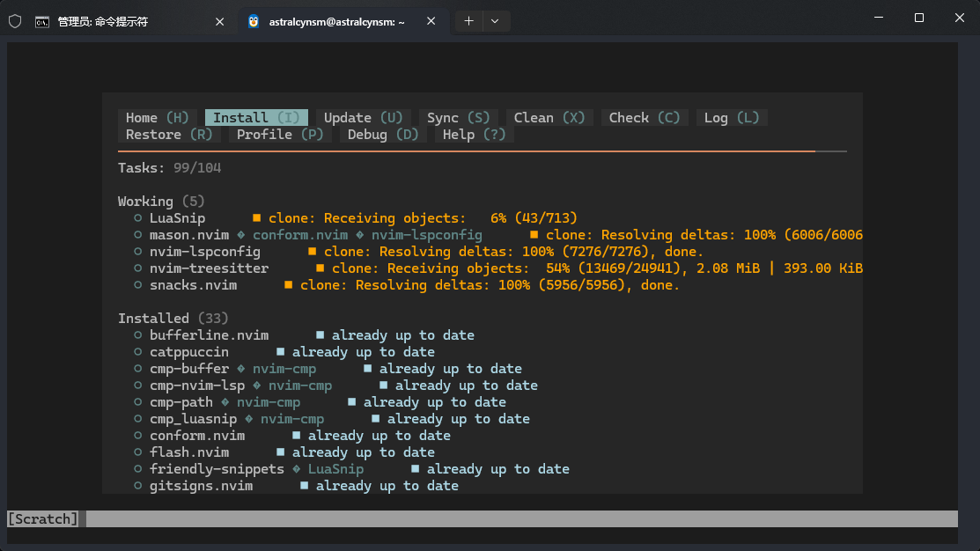Image resolution: width=980 pixels, height=551 pixels.
Task: Choose Clean (X) option
Action: (x=549, y=118)
